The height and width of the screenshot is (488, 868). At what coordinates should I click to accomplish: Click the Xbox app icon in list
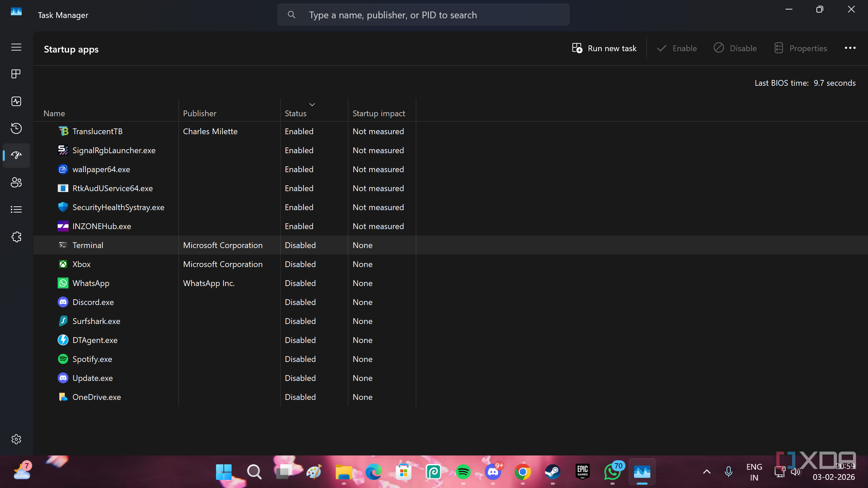coord(63,264)
